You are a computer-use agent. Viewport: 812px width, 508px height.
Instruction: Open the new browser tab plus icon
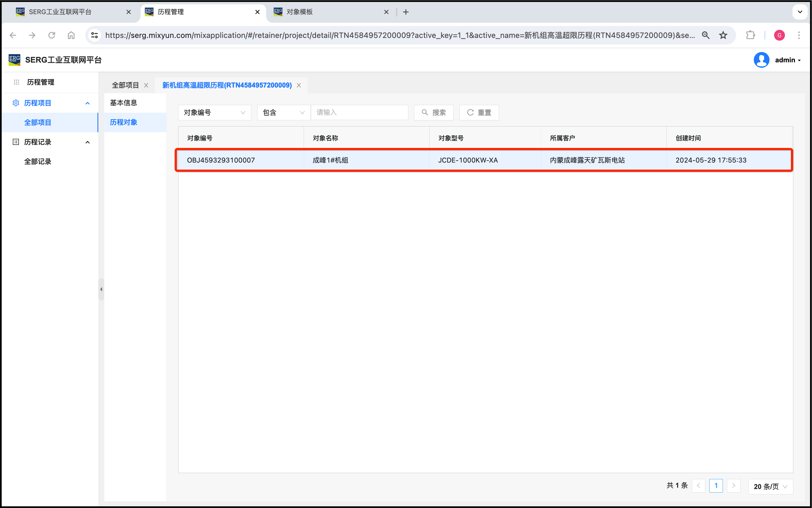406,12
